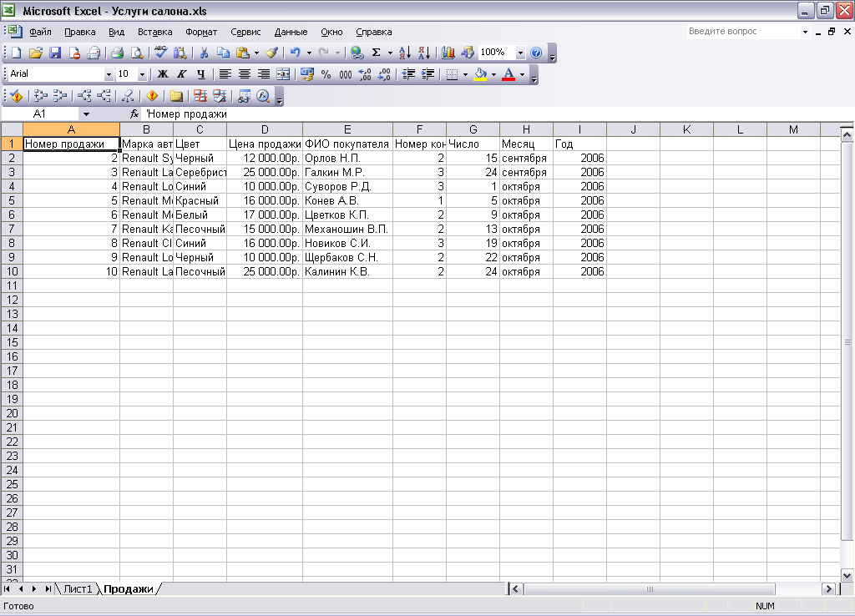Expand the Borders dropdown arrow

tap(465, 74)
